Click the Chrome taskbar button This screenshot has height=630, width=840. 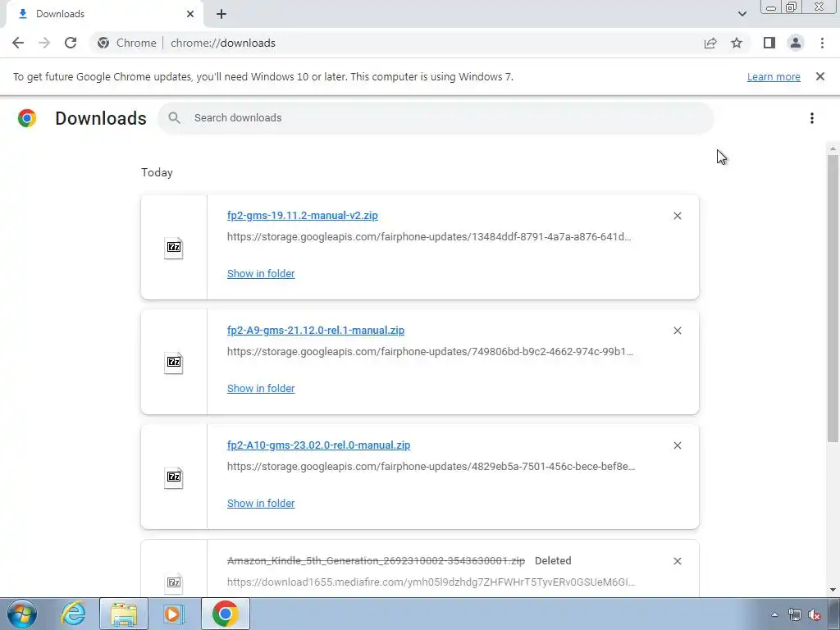pyautogui.click(x=226, y=614)
